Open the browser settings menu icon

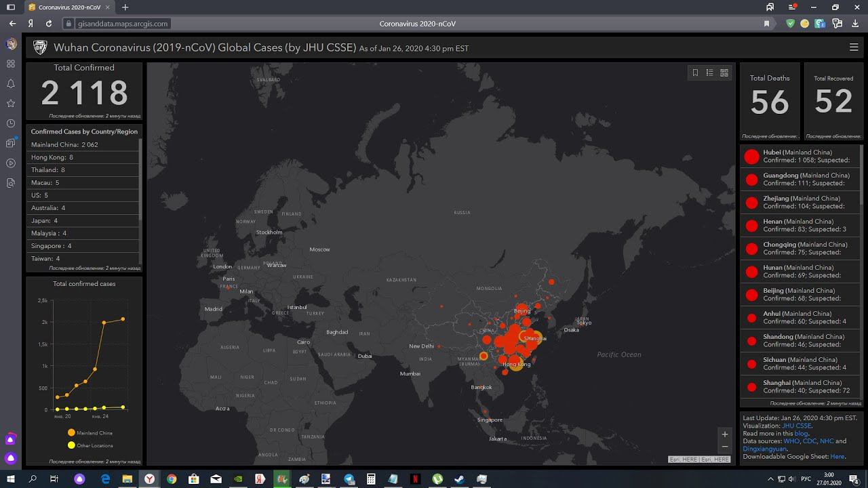793,7
